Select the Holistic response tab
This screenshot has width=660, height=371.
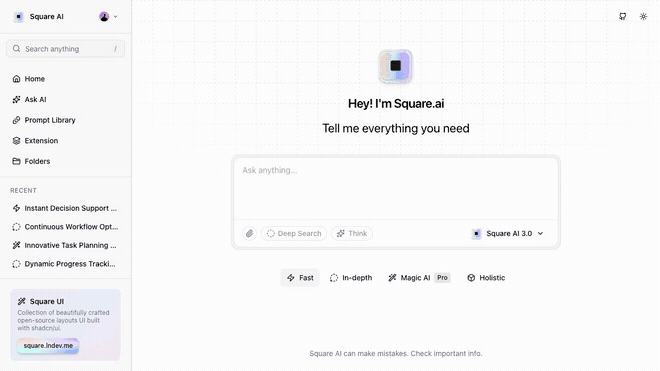click(486, 278)
